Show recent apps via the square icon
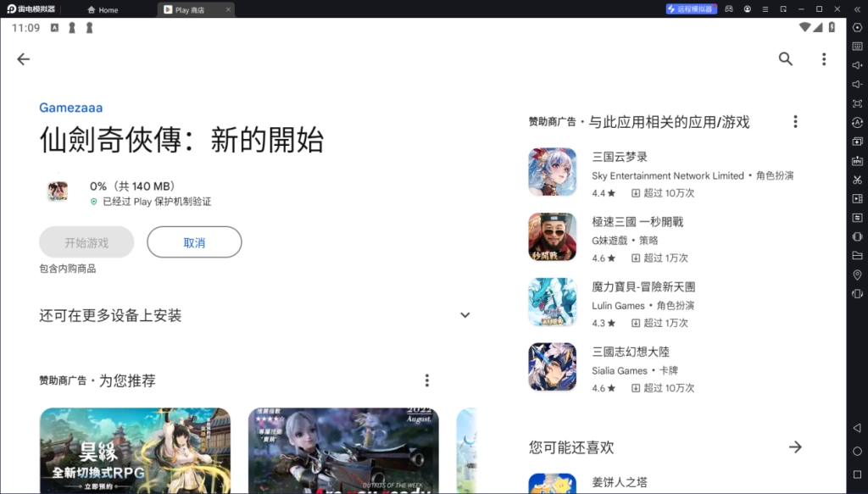868x494 pixels. (858, 475)
